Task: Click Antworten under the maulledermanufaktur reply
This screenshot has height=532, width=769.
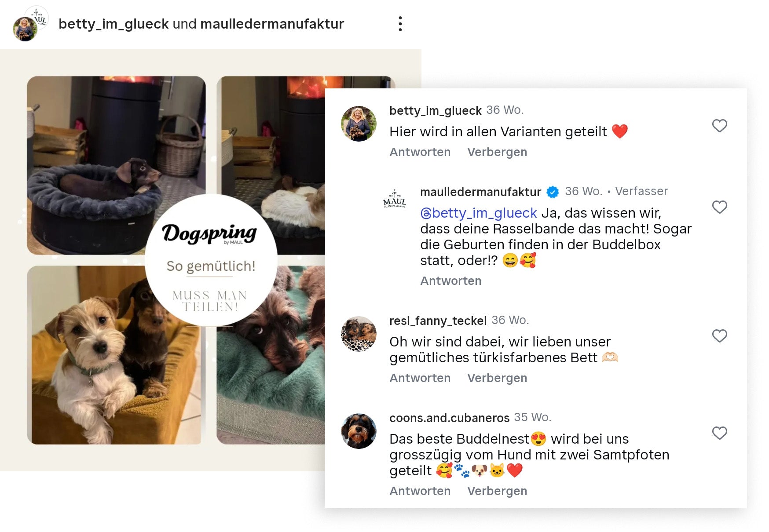Action: [x=450, y=281]
